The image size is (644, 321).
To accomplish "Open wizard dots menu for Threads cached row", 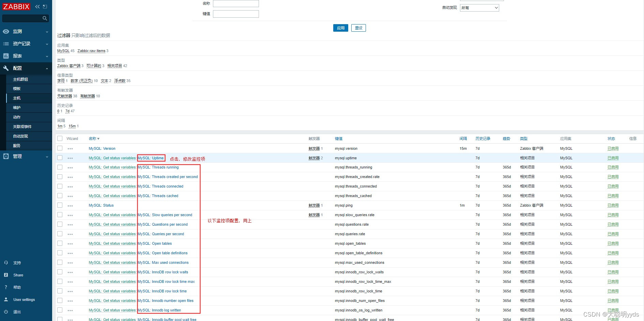I will click(70, 196).
